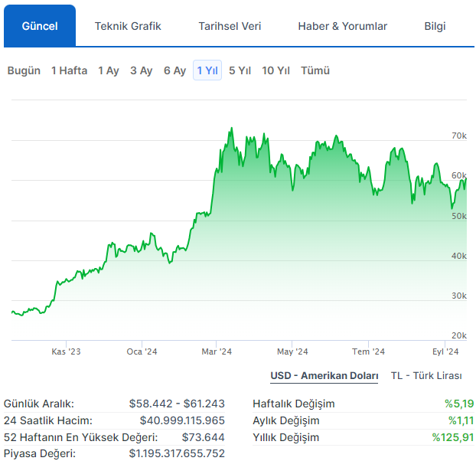Click the chart's highest peak near Mar '24

pyautogui.click(x=230, y=129)
